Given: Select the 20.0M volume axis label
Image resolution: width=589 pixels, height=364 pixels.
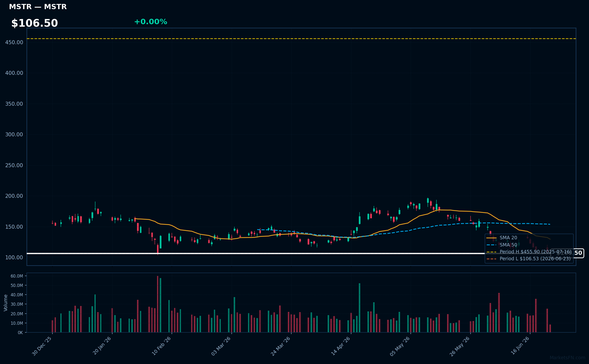Looking at the screenshot, I should 17,314.
